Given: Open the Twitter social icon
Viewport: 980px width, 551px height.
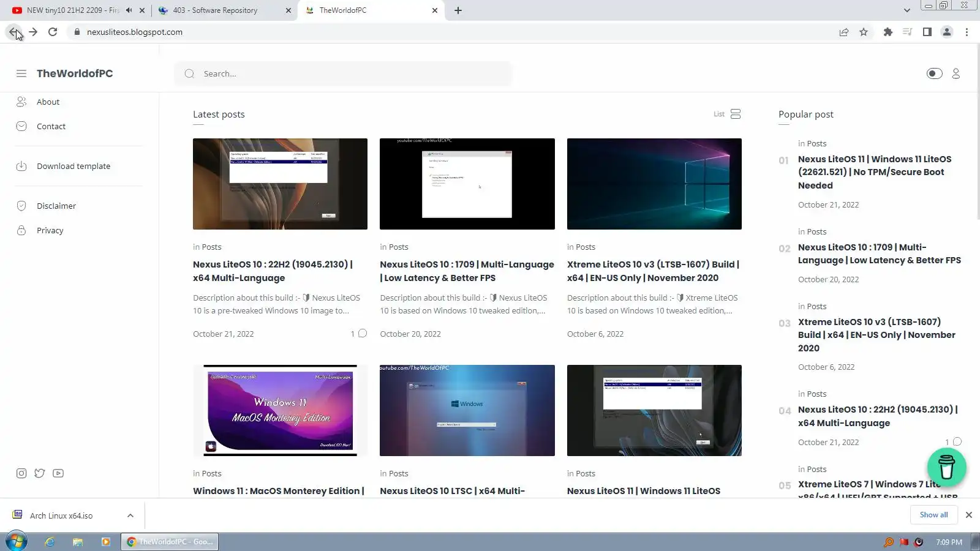Looking at the screenshot, I should coord(40,473).
